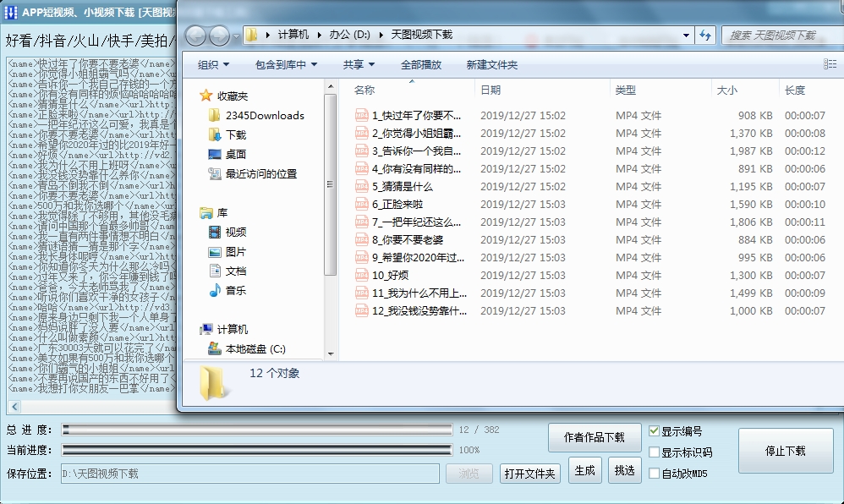Screen dimensions: 844x504
Task: Select MP4 file 8_你要不要老婆
Action: coord(399,239)
